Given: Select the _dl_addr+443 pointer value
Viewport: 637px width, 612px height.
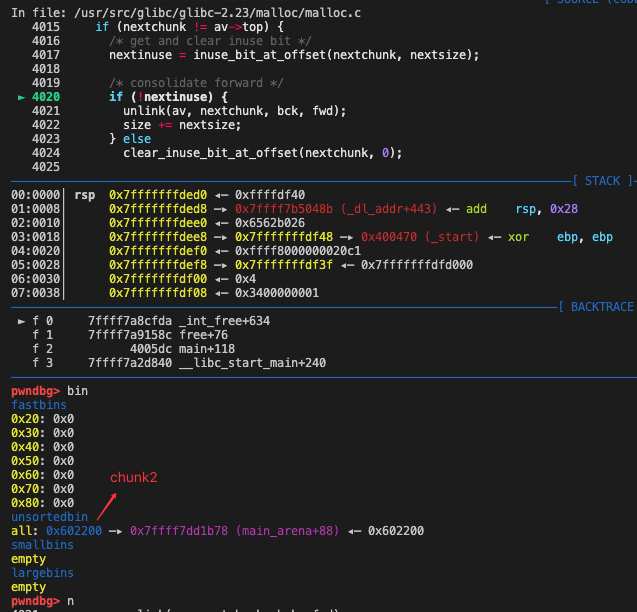Looking at the screenshot, I should [336, 209].
